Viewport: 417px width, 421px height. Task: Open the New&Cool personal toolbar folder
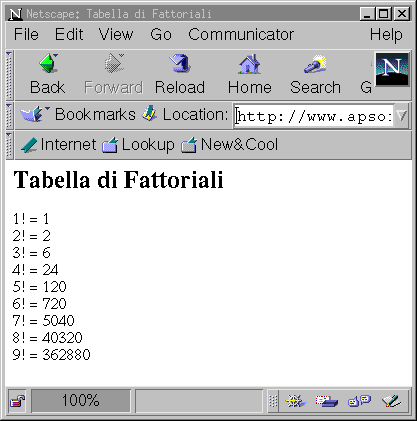[229, 145]
